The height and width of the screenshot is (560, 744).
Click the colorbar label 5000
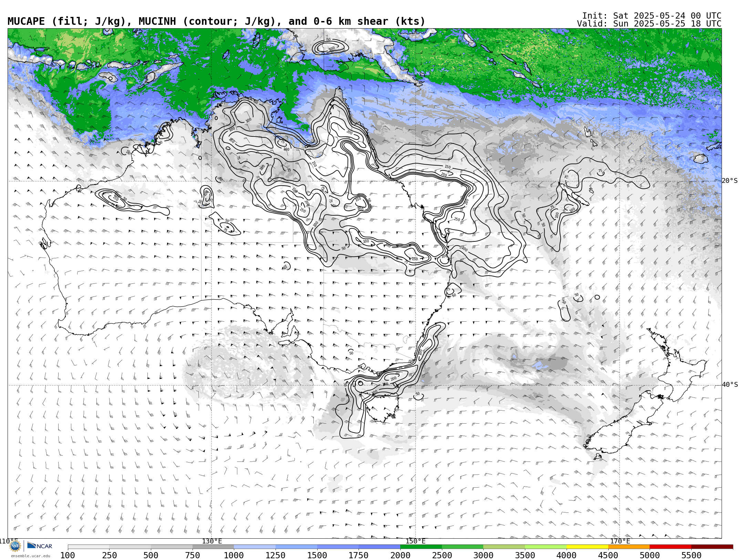coord(650,556)
